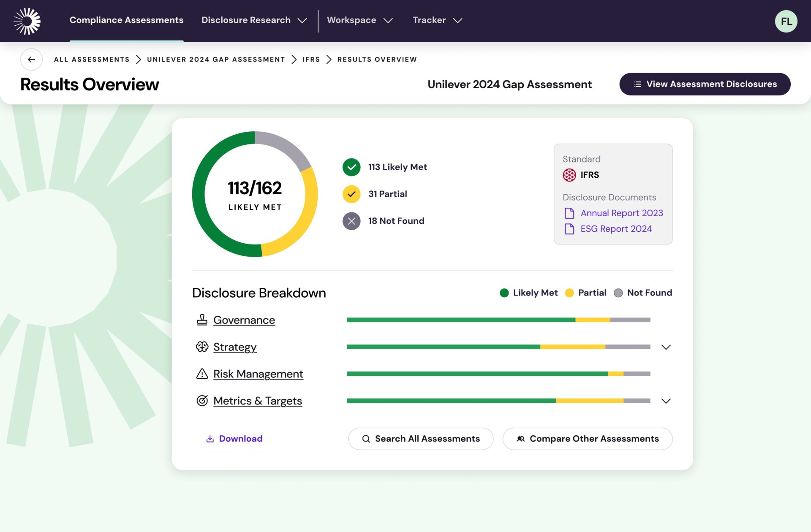
Task: Expand the Metrics & Targets row chevron
Action: click(666, 401)
